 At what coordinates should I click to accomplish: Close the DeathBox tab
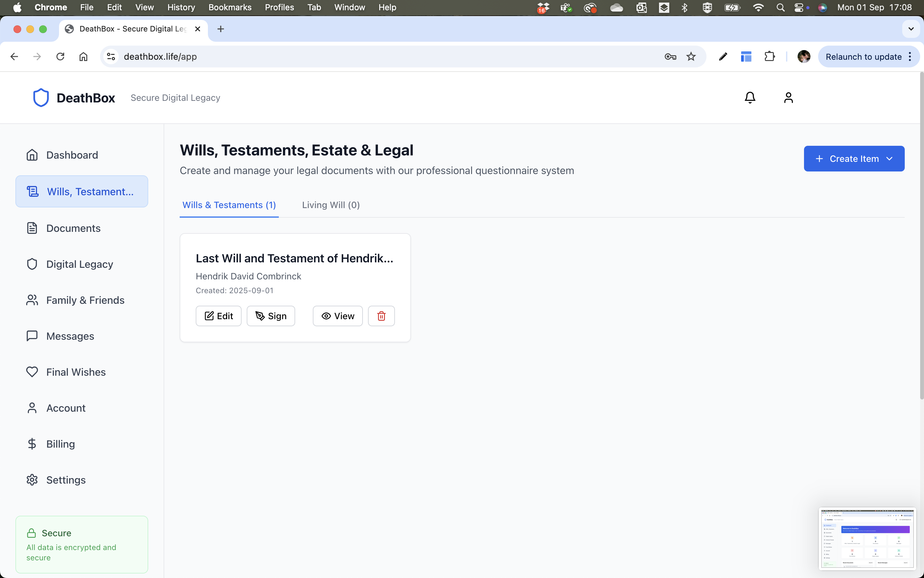pyautogui.click(x=197, y=29)
